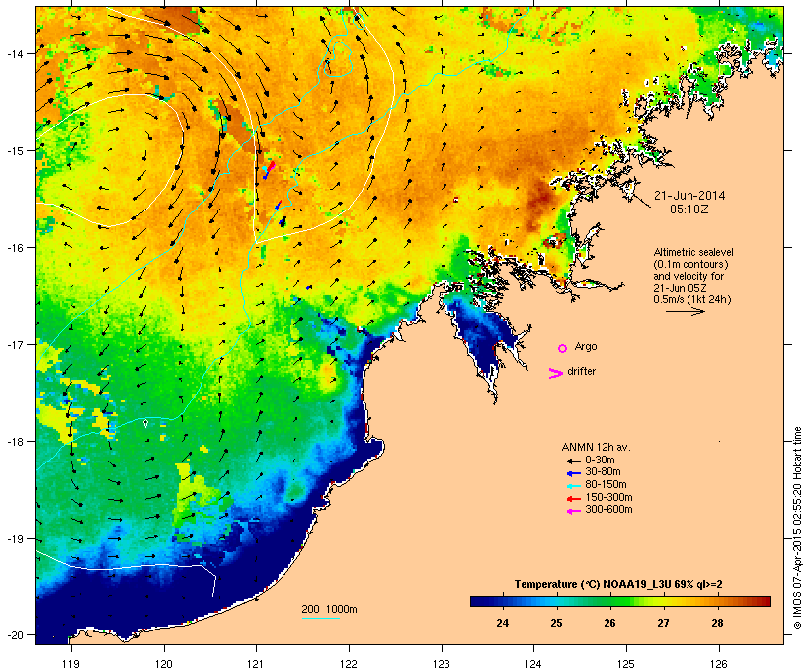
Task: Click the cyan 200 1000m isobath line sample
Action: click(x=320, y=618)
